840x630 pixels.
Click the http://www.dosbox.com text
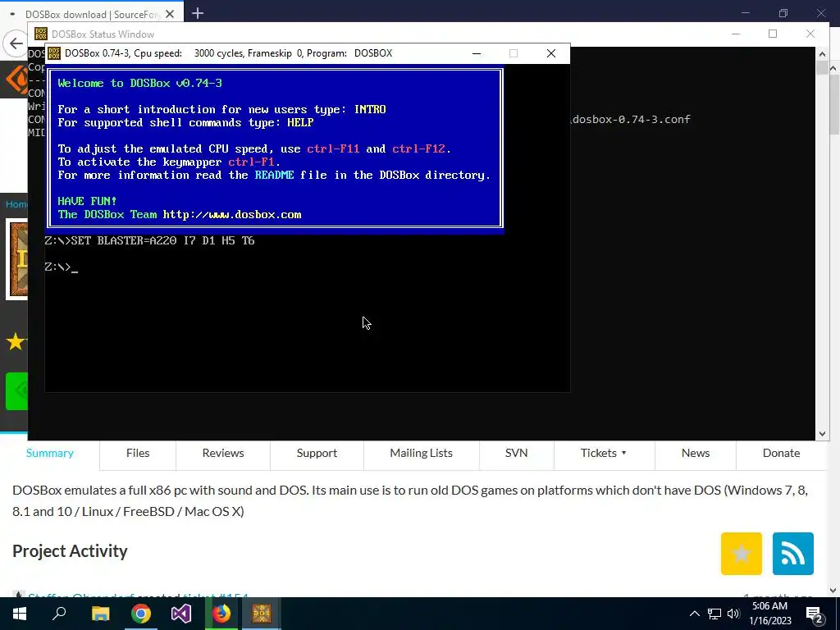[x=232, y=214]
